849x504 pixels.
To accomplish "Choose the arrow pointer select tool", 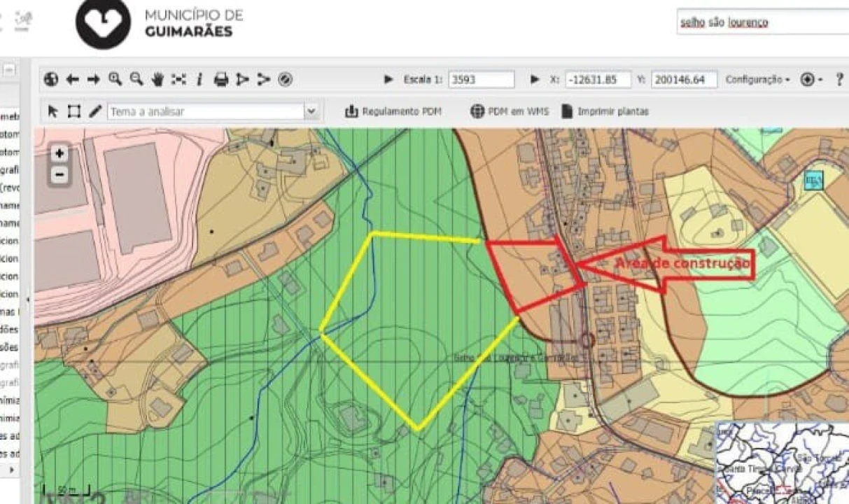I will click(53, 111).
